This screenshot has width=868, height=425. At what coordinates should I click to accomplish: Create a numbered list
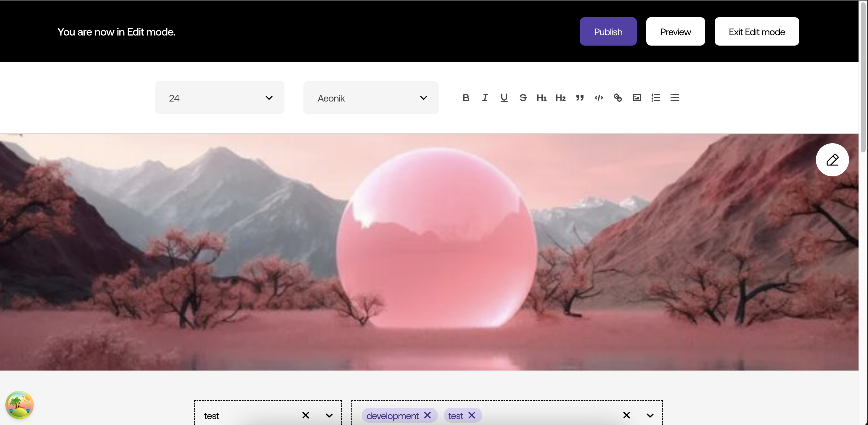click(655, 98)
